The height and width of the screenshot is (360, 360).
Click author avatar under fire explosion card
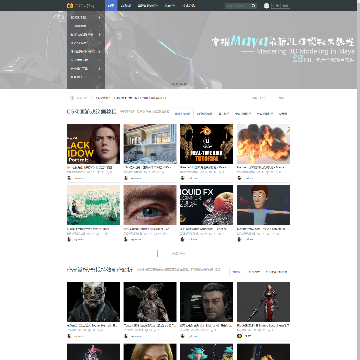239,178
